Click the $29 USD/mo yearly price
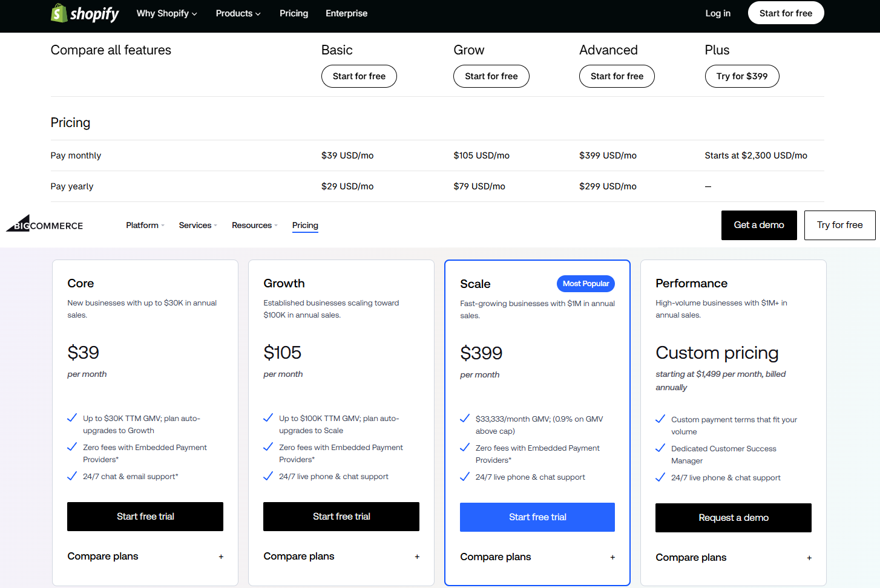Screen dimensions: 880x588 coord(347,186)
